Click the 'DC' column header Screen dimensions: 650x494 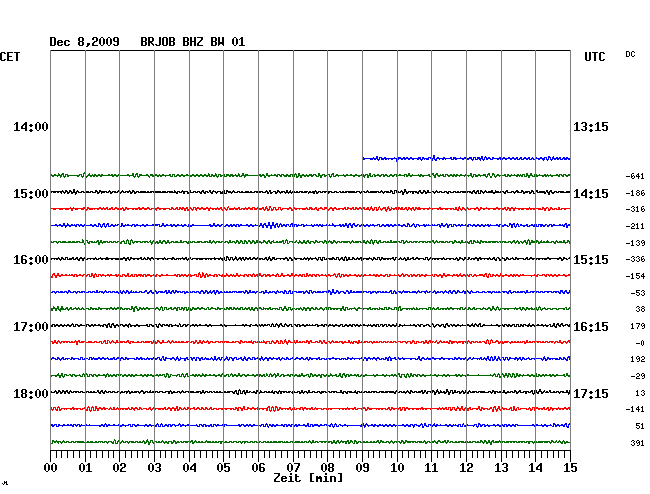click(630, 54)
